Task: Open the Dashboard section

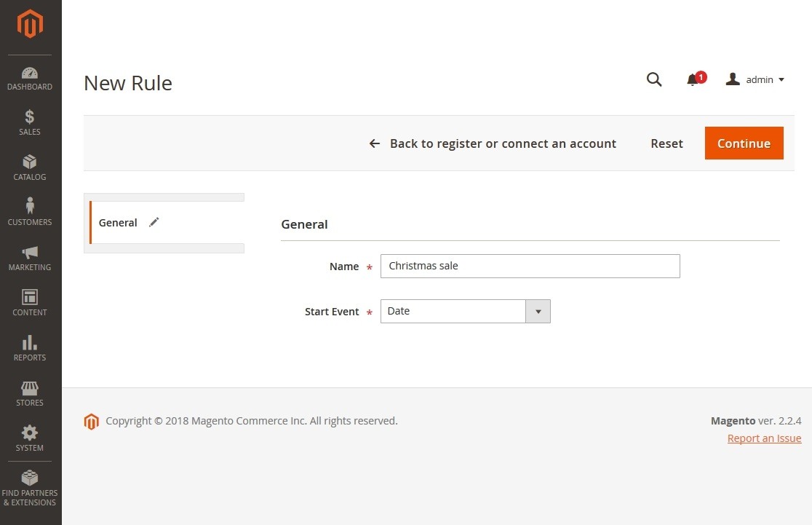Action: click(x=30, y=79)
